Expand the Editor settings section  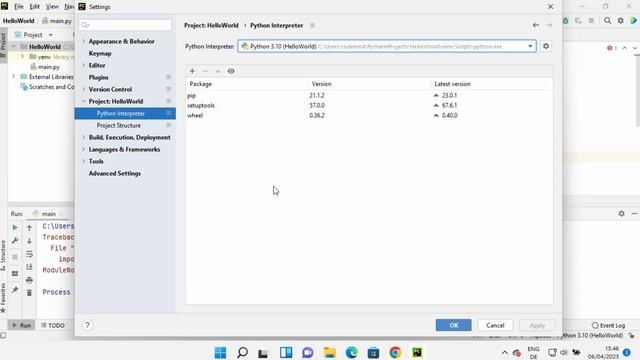pyautogui.click(x=83, y=65)
